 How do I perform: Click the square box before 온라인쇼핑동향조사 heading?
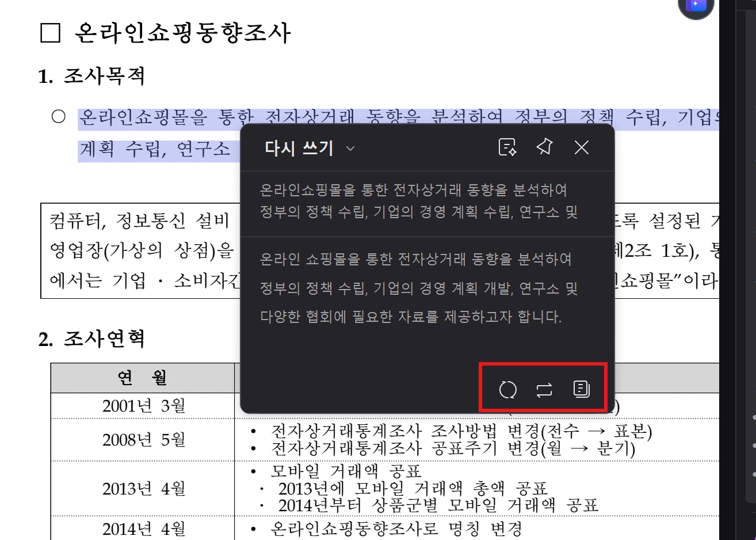51,33
